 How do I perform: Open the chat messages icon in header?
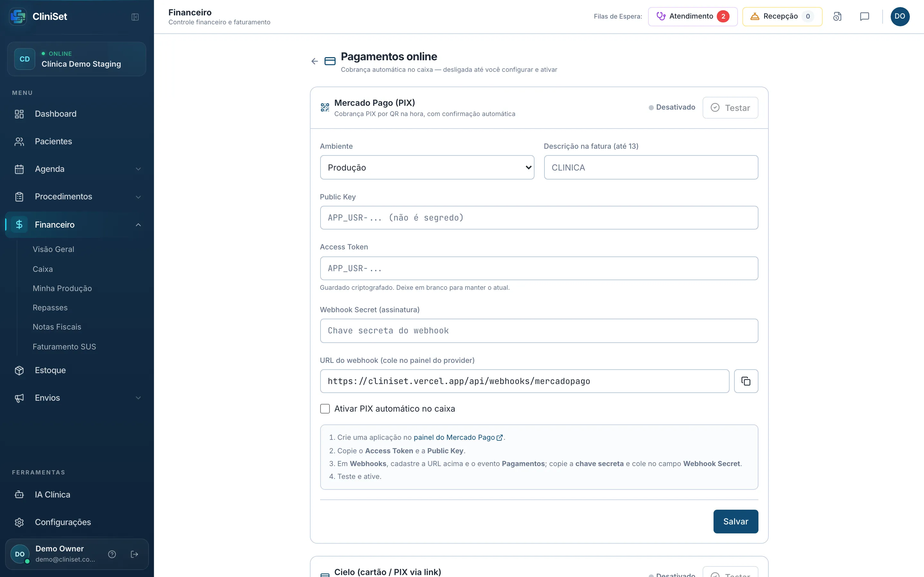pyautogui.click(x=864, y=16)
